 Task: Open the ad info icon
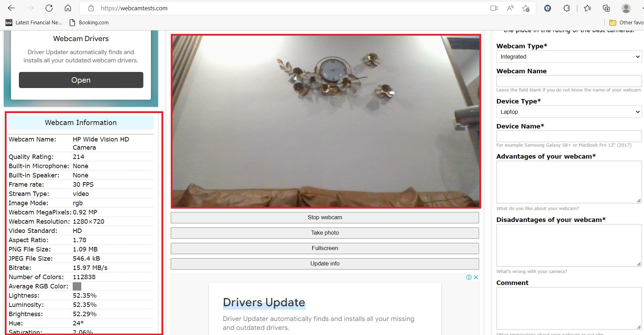click(469, 277)
